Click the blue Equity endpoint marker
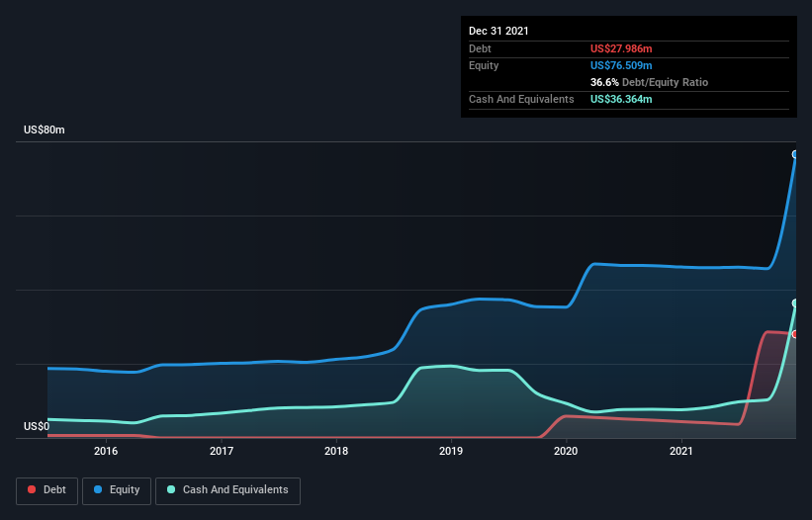The width and height of the screenshot is (812, 520). click(795, 154)
